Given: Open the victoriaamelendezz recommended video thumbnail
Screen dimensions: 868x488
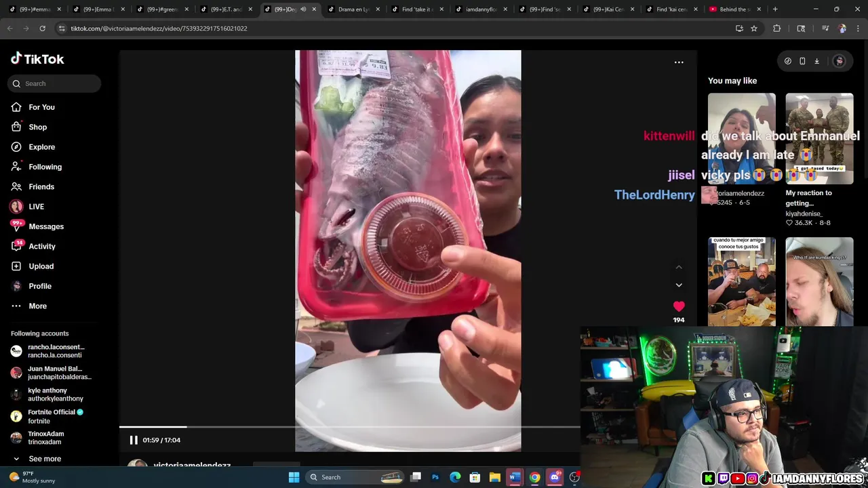Looking at the screenshot, I should [x=741, y=138].
